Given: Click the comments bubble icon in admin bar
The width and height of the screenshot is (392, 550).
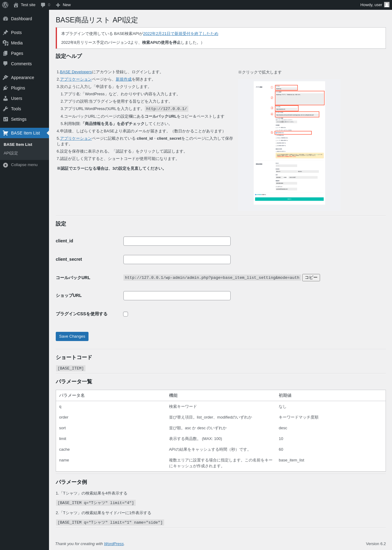Looking at the screenshot, I should click(x=43, y=5).
